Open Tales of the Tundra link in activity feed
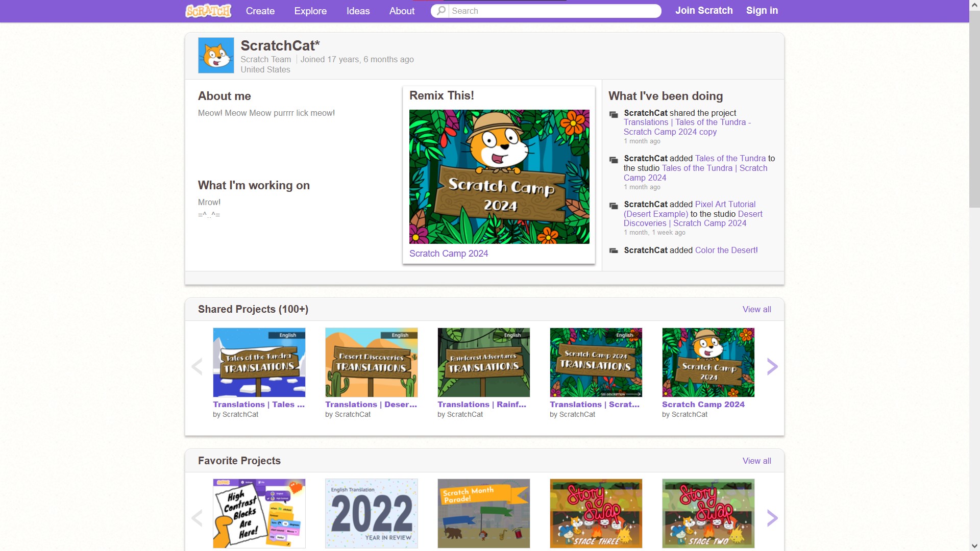This screenshot has width=980, height=551. (732, 158)
